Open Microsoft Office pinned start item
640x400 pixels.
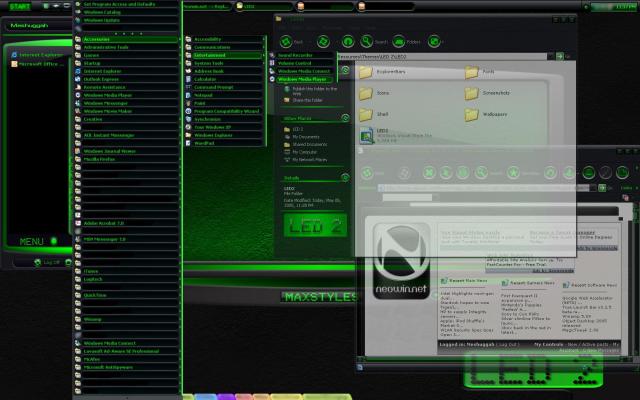(38, 64)
